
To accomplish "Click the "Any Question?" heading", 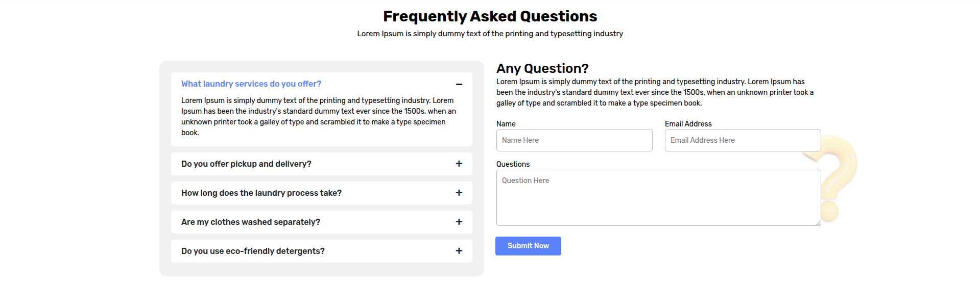I will [x=542, y=68].
